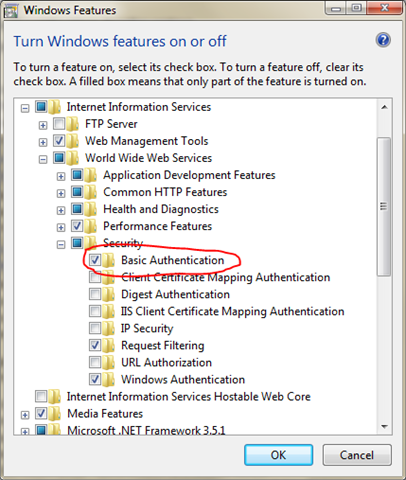
Task: Select the URL Authorization label
Action: [166, 362]
